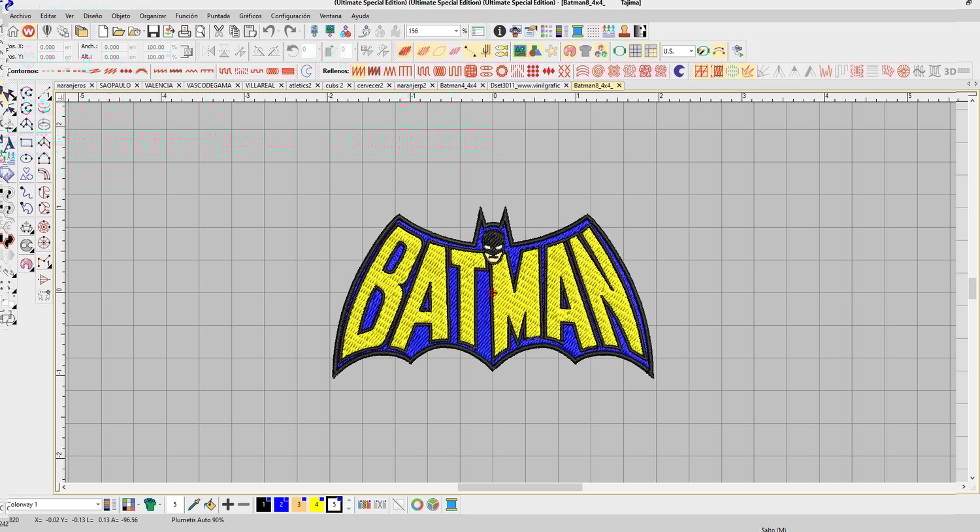Open the U.S. measurement units dropdown

tap(691, 51)
